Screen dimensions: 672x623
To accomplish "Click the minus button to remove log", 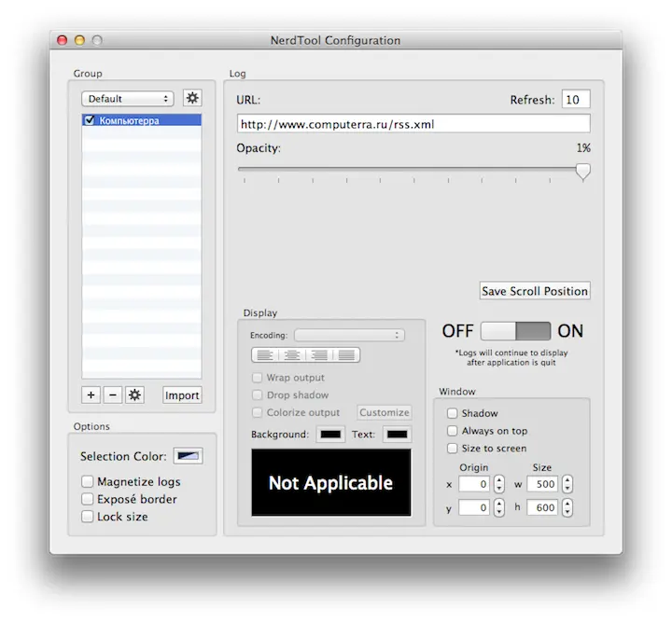I will [x=113, y=395].
